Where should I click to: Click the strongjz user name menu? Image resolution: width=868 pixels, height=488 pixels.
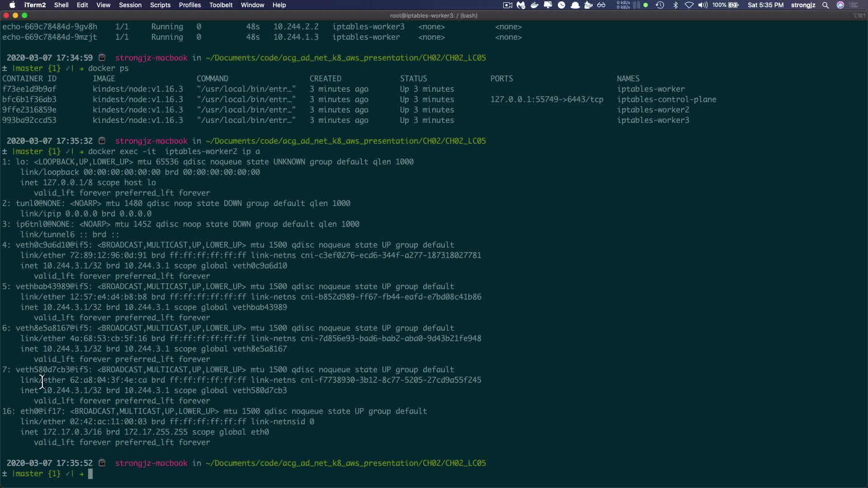(803, 5)
